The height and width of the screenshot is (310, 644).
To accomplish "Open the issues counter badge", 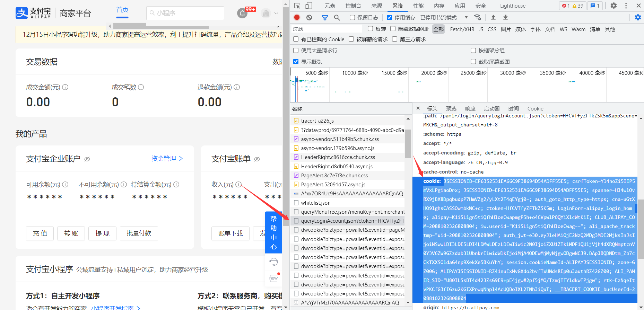I will click(595, 6).
